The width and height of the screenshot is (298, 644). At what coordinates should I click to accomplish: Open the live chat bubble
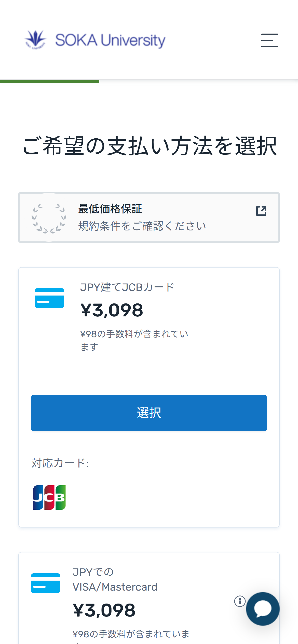coord(263,609)
